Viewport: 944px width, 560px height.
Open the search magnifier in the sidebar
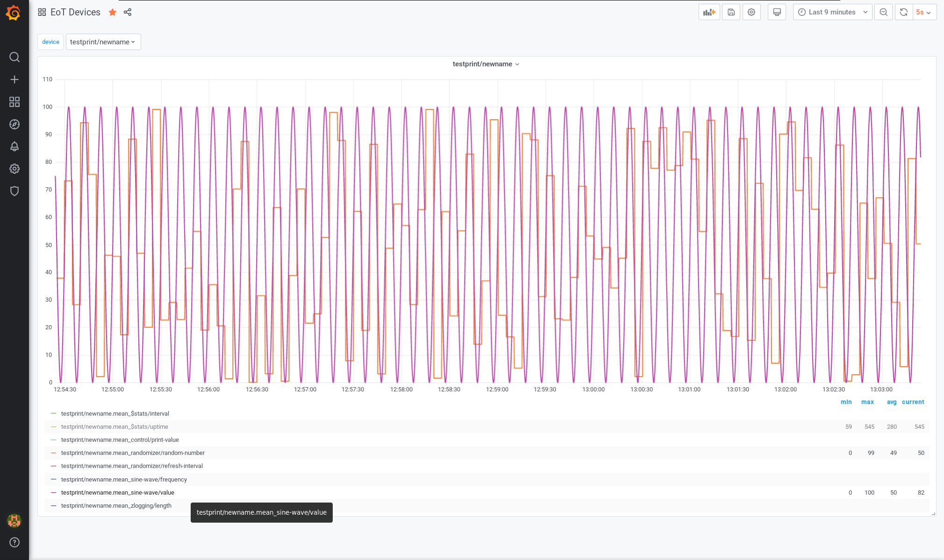tap(14, 57)
